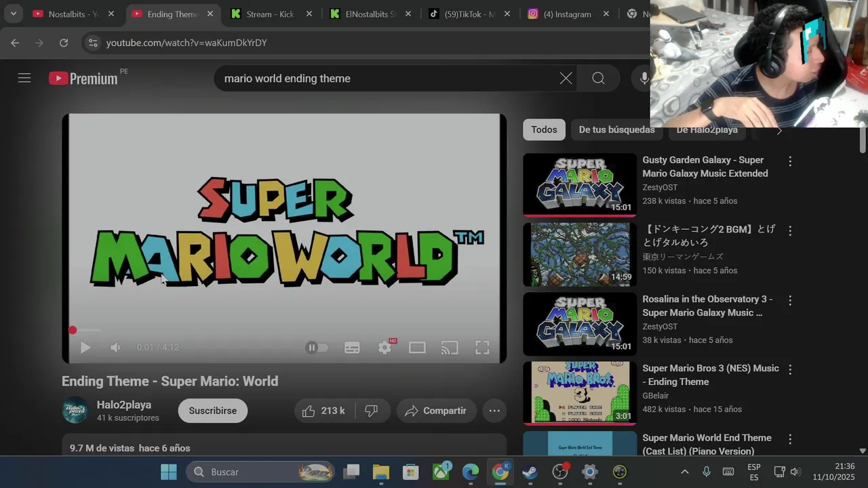Open options for Super Mario Bros 3 video
Viewport: 868px width, 488px height.
coord(790,369)
